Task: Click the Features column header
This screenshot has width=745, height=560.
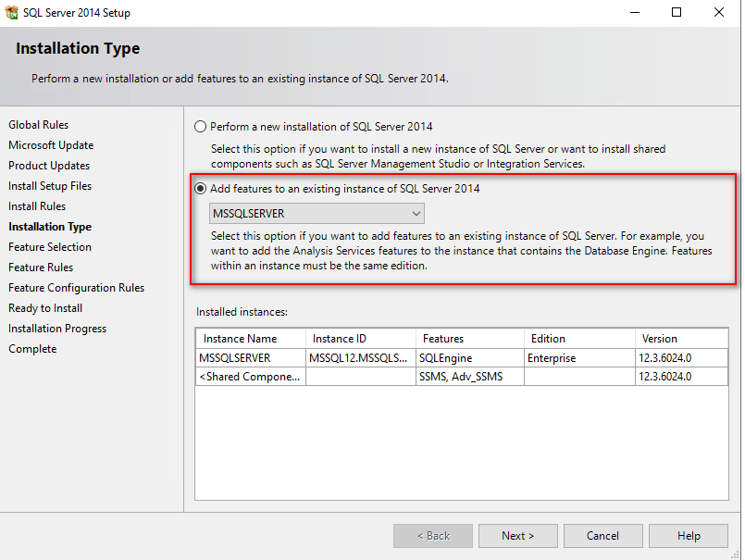Action: (x=442, y=339)
